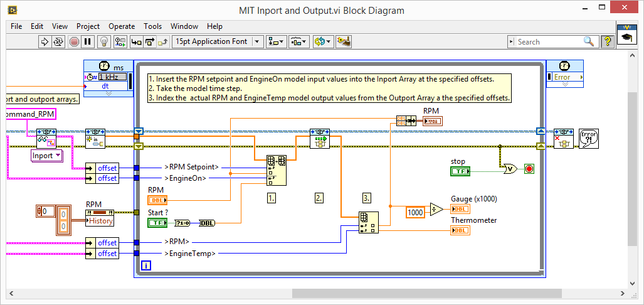Select the Start ? boolean terminal
Image resolution: width=644 pixels, height=305 pixels.
[x=158, y=223]
